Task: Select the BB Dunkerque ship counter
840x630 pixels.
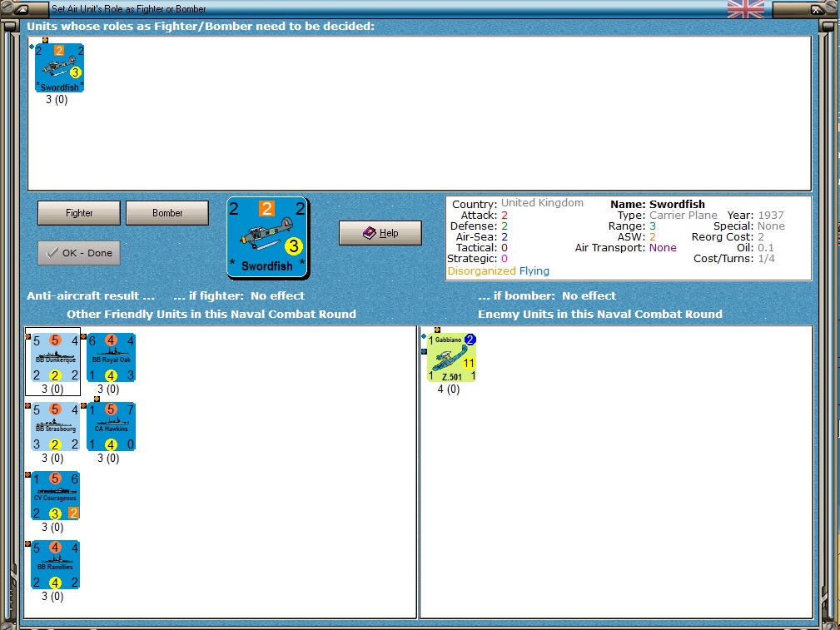Action: point(55,357)
